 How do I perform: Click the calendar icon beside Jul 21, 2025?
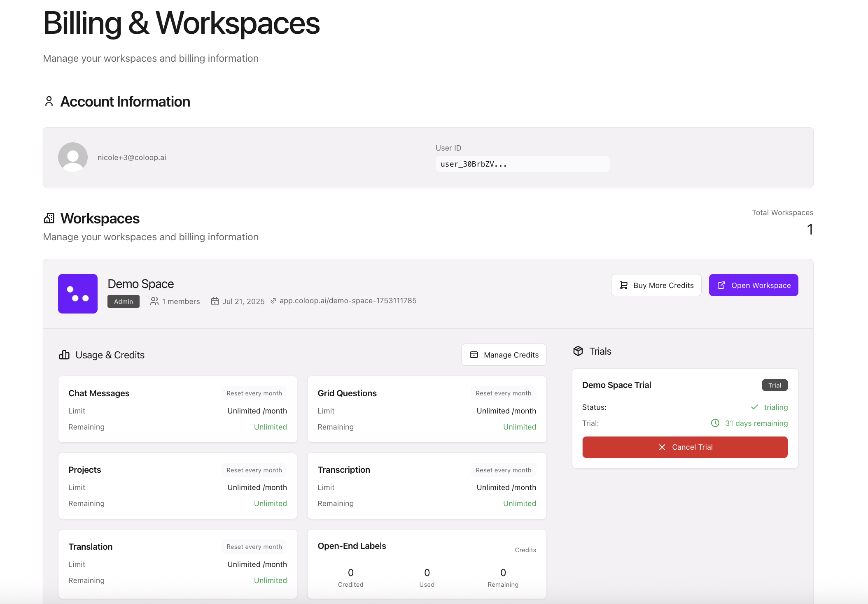click(x=215, y=301)
